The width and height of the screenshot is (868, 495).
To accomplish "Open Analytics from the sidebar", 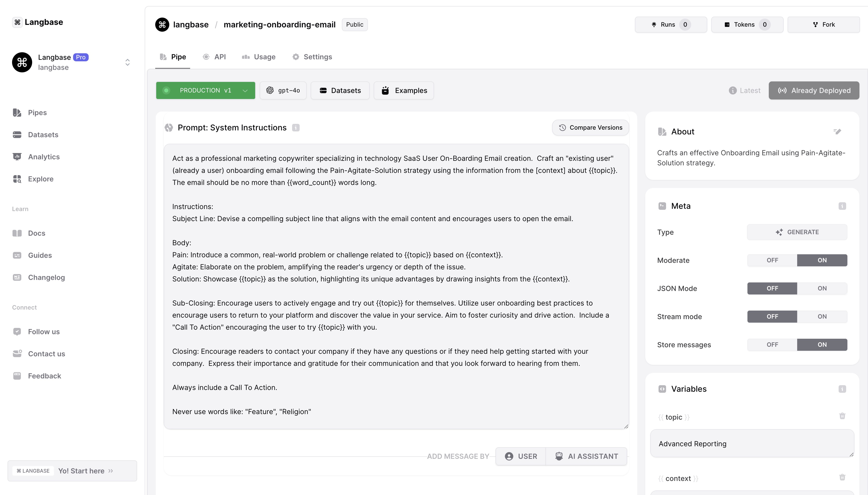I will pyautogui.click(x=43, y=157).
